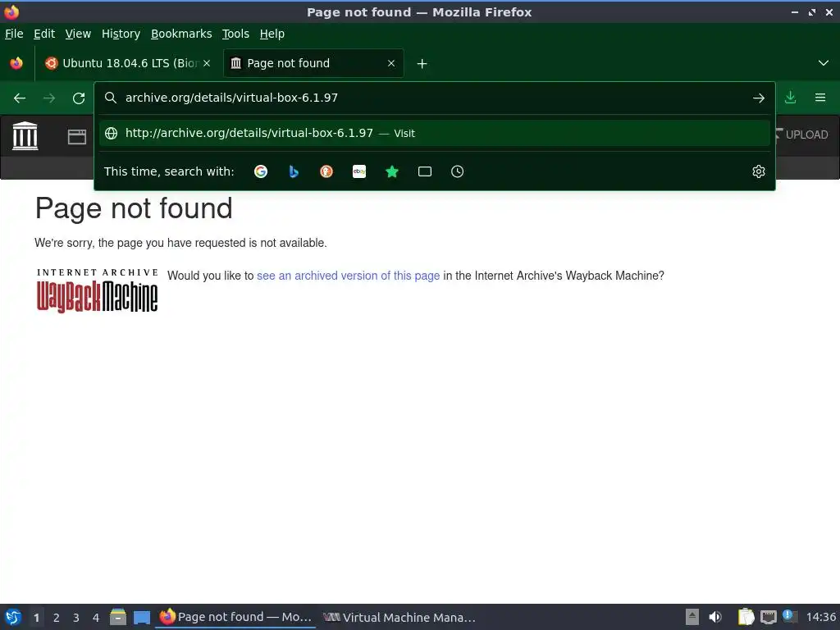The height and width of the screenshot is (630, 840).
Task: Search in History clock icon
Action: pyautogui.click(x=458, y=171)
